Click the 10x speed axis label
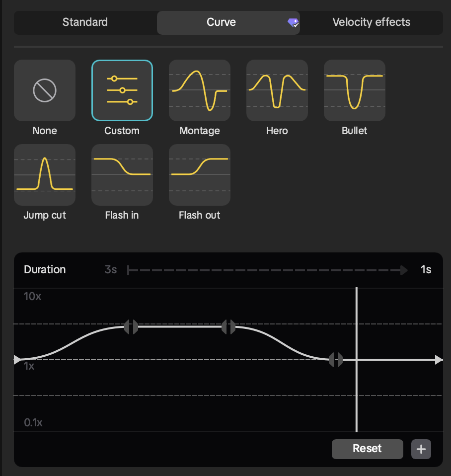 [32, 296]
